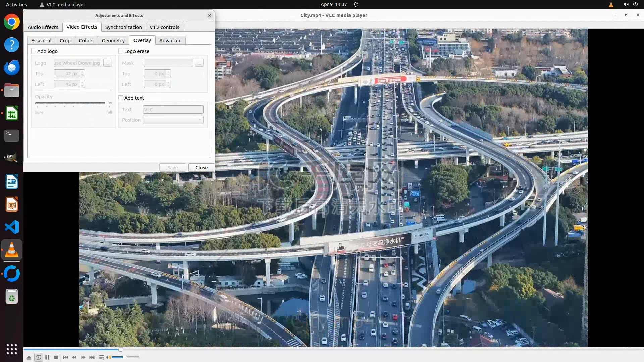The width and height of the screenshot is (644, 362).
Task: Enable the Add logo checkbox
Action: [34, 51]
